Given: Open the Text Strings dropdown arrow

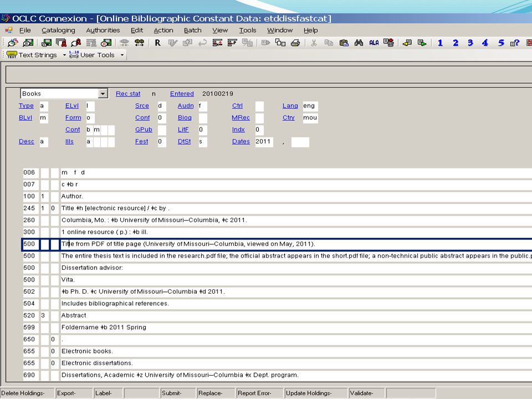Looking at the screenshot, I should click(x=64, y=55).
